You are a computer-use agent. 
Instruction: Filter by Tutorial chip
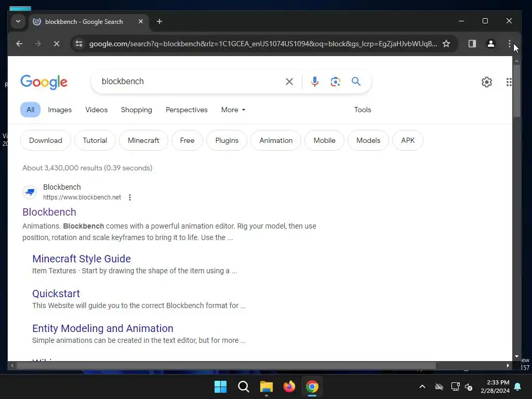click(x=95, y=140)
